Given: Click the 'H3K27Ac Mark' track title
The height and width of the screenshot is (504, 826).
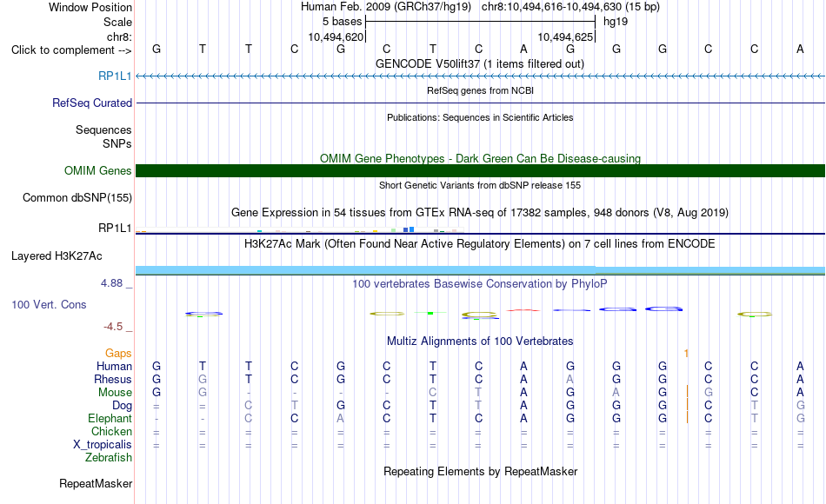Looking at the screenshot, I should 480,244.
